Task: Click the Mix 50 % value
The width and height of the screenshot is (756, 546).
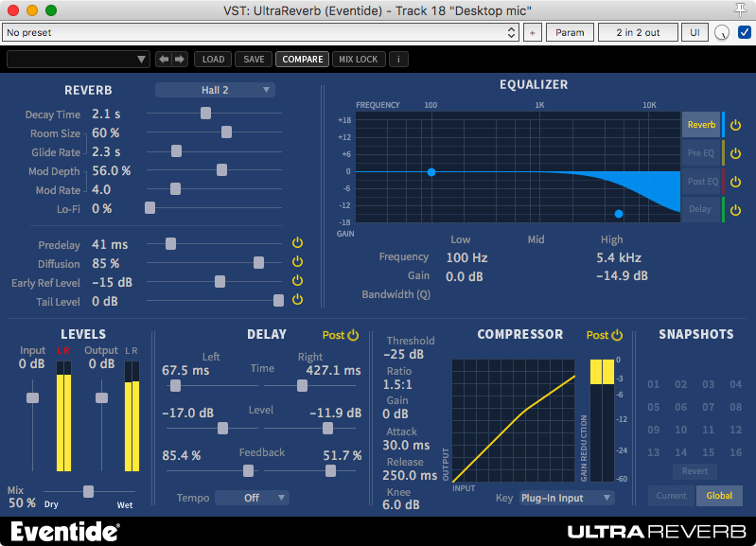Action: [x=22, y=502]
